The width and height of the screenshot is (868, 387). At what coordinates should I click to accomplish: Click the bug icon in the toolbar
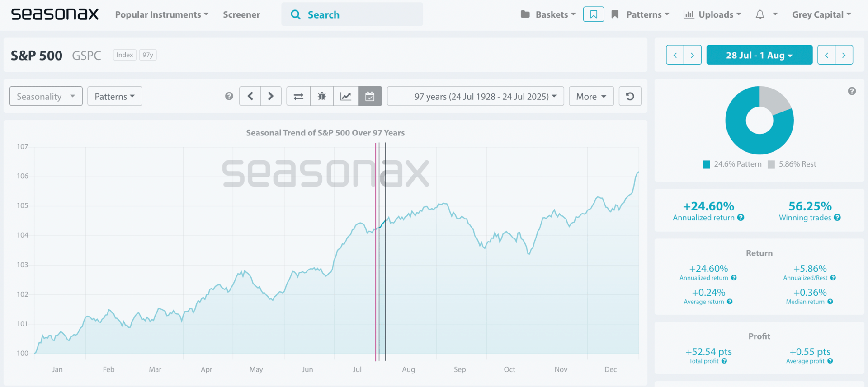[322, 96]
